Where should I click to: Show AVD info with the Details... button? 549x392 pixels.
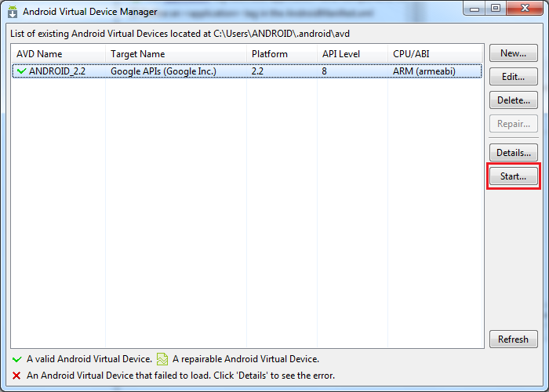tap(513, 153)
